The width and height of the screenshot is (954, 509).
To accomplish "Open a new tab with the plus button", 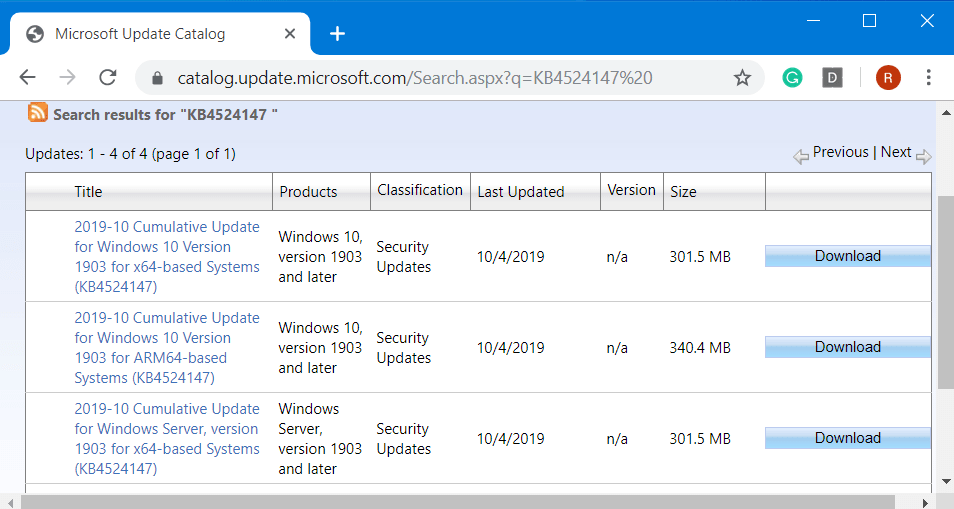I will pyautogui.click(x=337, y=34).
